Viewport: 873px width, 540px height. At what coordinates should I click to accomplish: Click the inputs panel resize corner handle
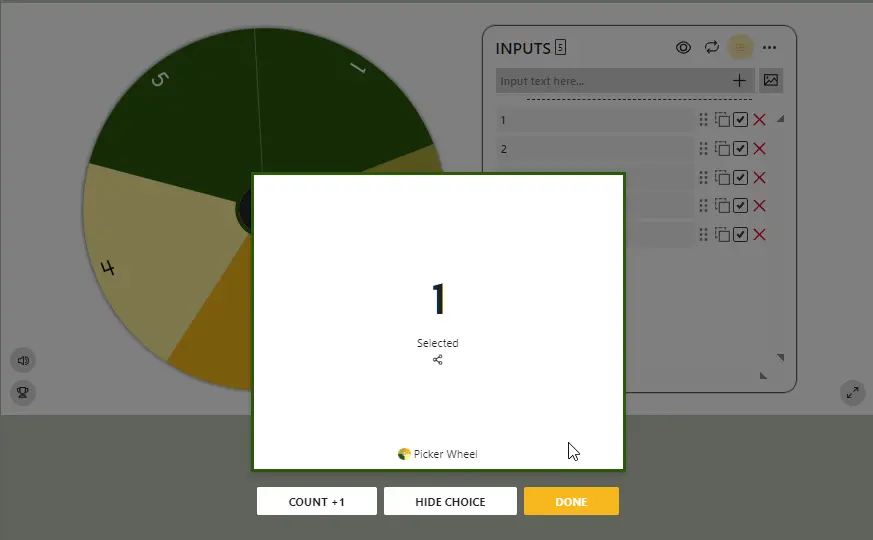763,376
